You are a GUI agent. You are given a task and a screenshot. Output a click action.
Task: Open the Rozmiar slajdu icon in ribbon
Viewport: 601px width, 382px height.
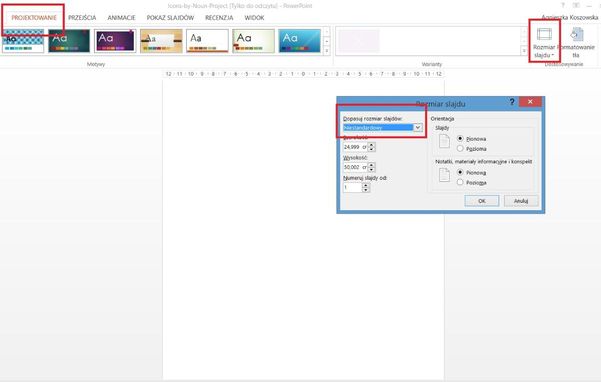(x=544, y=42)
